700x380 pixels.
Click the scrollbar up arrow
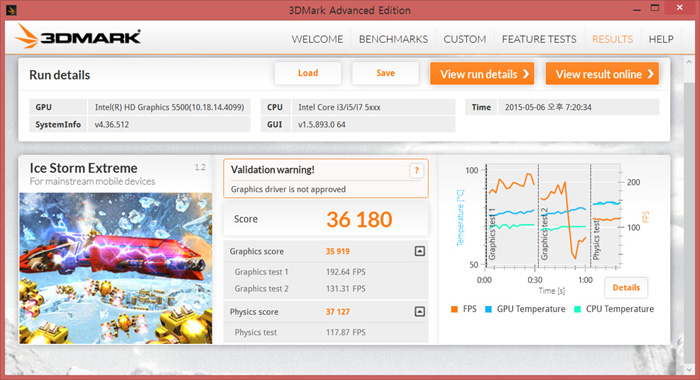click(x=688, y=62)
